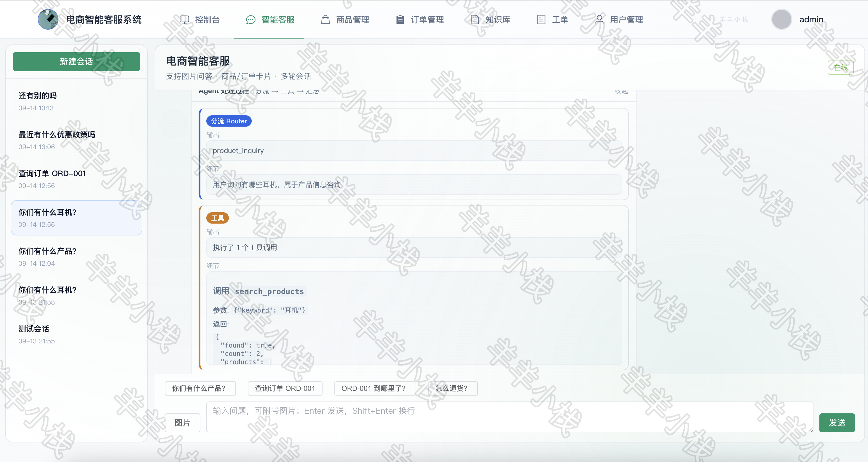Click the admin username
868x462 pixels.
pos(811,20)
